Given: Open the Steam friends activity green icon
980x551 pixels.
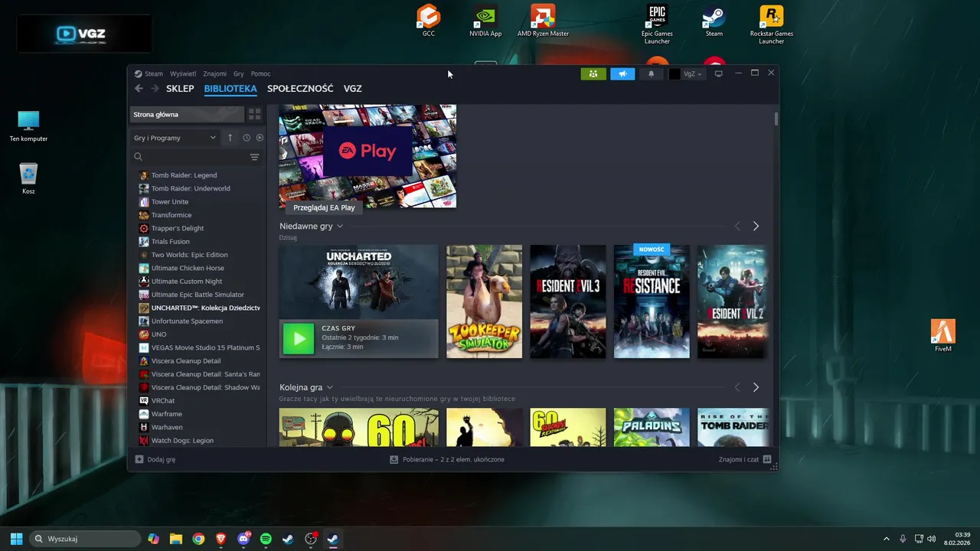Looking at the screenshot, I should pyautogui.click(x=593, y=74).
